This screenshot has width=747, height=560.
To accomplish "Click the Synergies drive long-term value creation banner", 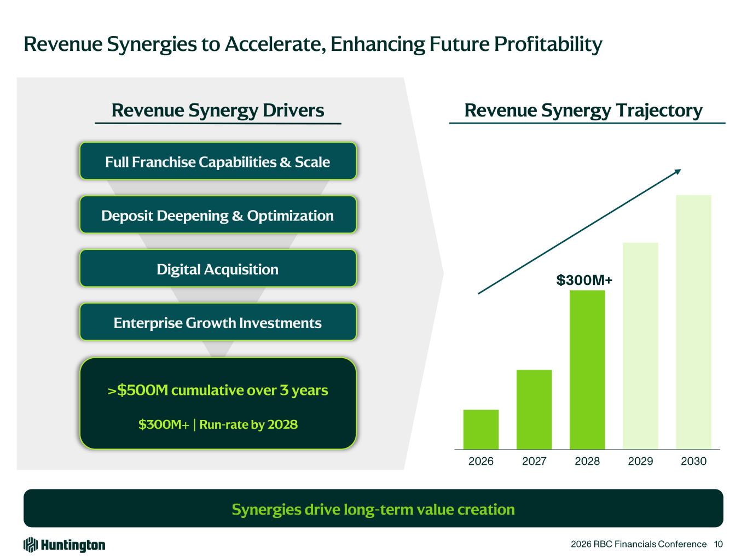I will pyautogui.click(x=373, y=509).
